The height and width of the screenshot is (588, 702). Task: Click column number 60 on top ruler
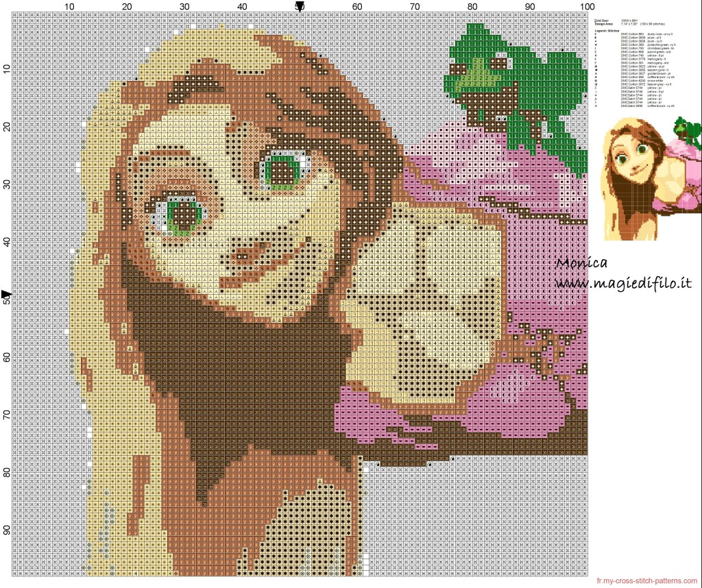357,7
